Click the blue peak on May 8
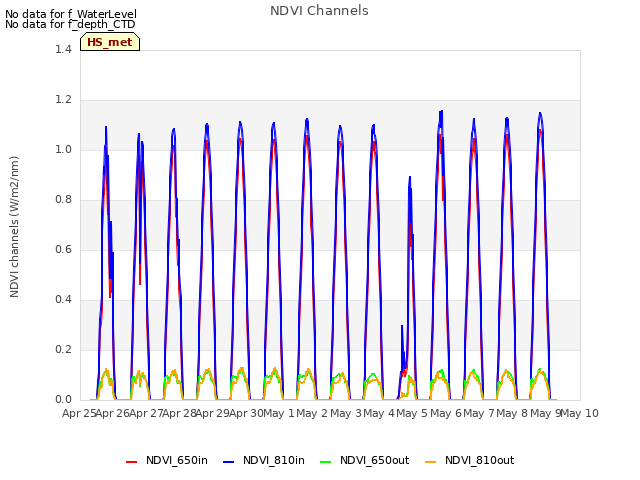 [x=540, y=113]
